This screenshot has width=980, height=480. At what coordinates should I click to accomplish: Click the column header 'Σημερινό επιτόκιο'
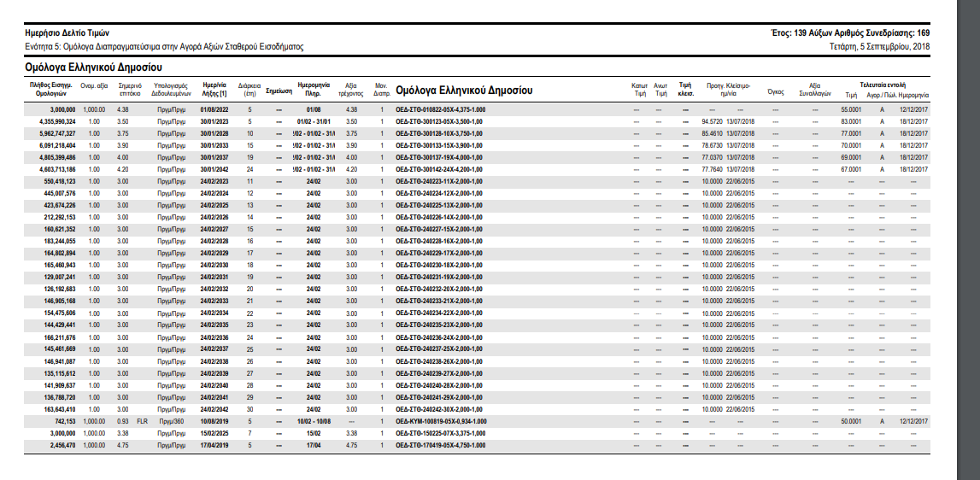coord(131,90)
